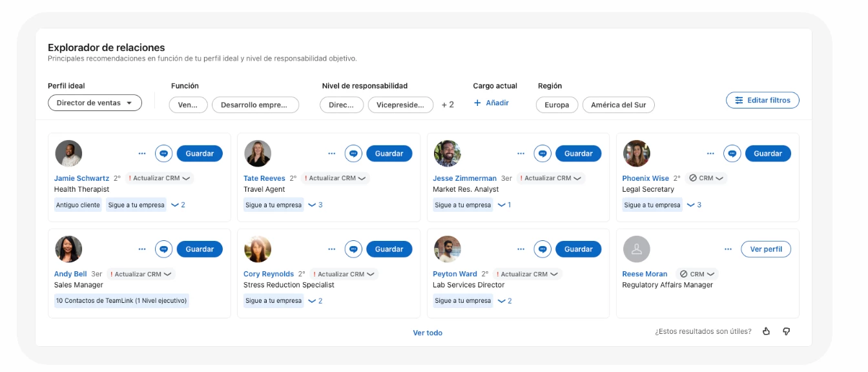Screen dimensions: 868x372
Task: Click the thumbs down feedback icon
Action: click(x=786, y=331)
